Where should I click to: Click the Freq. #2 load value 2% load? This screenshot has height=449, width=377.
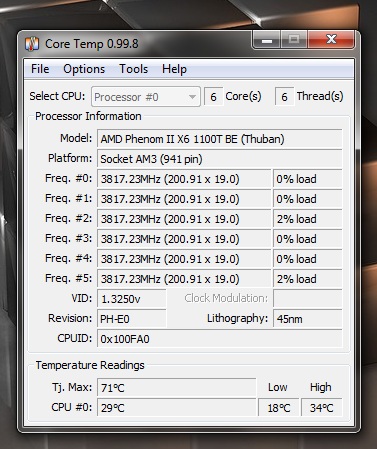[307, 219]
